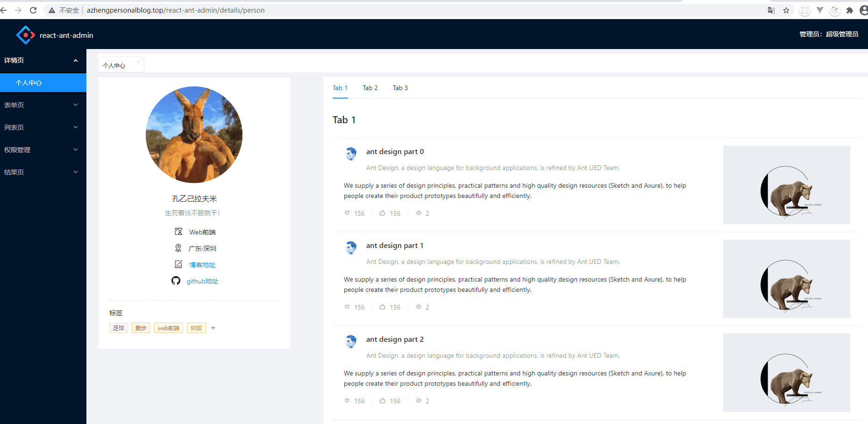Screen dimensions: 868x424
Task: Open ant design part 0 title
Action: 395,152
